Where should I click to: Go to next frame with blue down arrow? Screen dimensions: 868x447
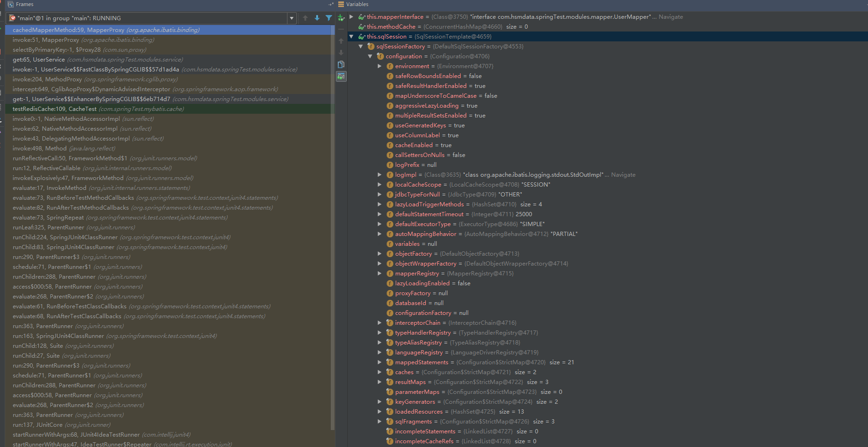click(x=317, y=18)
